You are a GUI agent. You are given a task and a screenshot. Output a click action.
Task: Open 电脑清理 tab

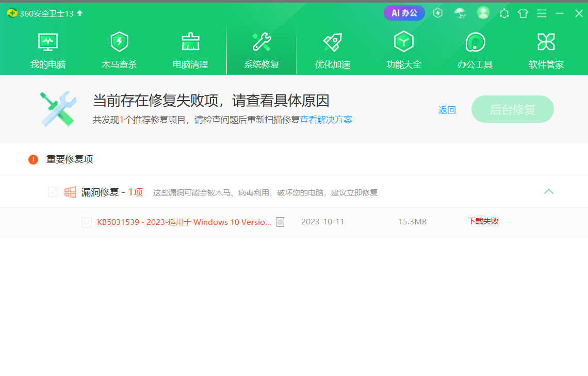[x=190, y=51]
